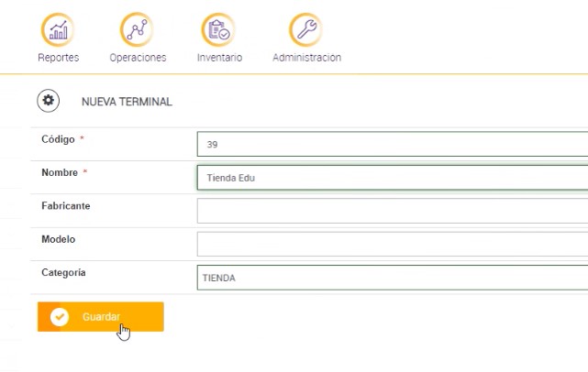Click the NUEVA TERMINAL heading text
The image size is (588, 372).
127,102
